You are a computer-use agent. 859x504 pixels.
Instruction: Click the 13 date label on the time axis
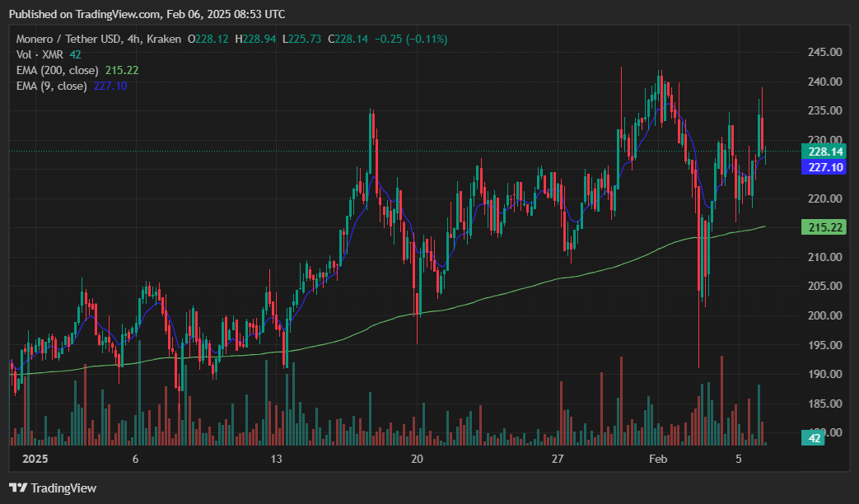(x=276, y=459)
